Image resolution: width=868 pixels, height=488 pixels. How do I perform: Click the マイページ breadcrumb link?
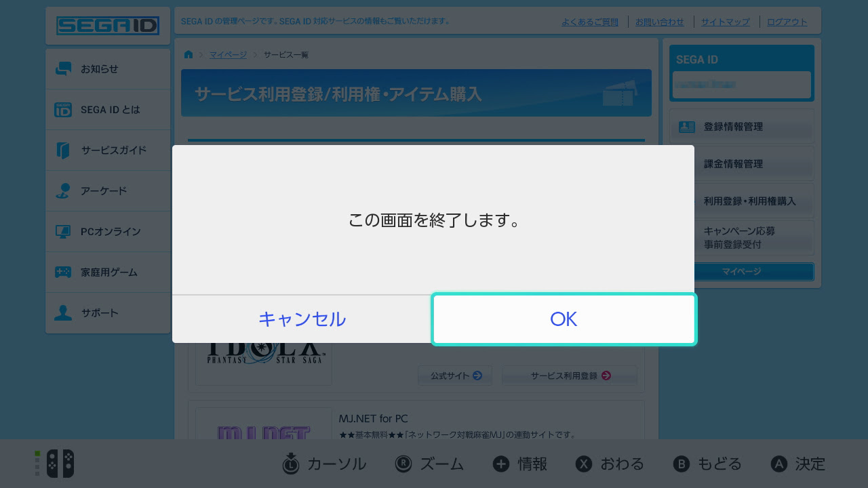pyautogui.click(x=228, y=54)
